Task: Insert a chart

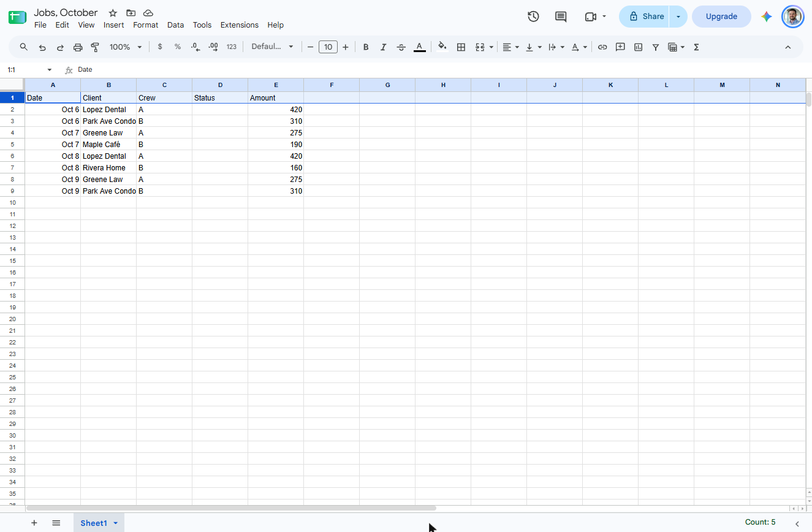Action: pyautogui.click(x=638, y=47)
